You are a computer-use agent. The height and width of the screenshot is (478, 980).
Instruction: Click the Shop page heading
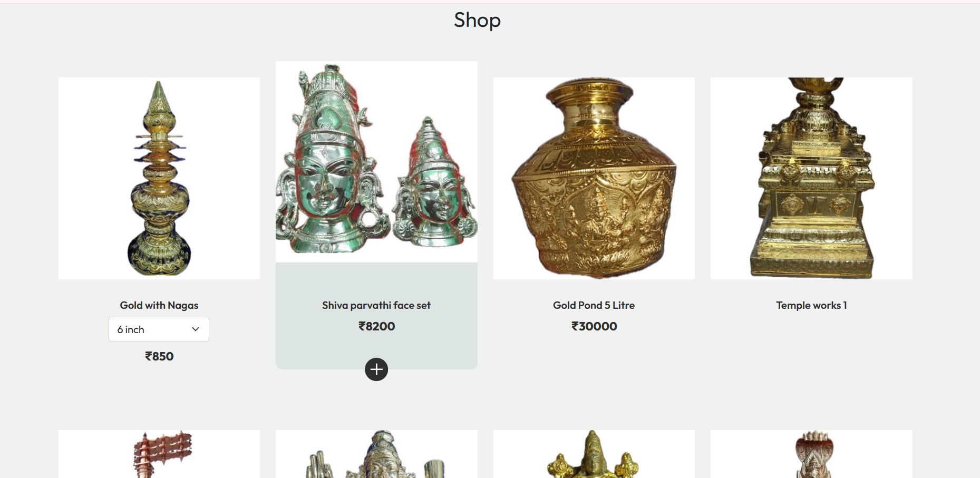point(477,20)
